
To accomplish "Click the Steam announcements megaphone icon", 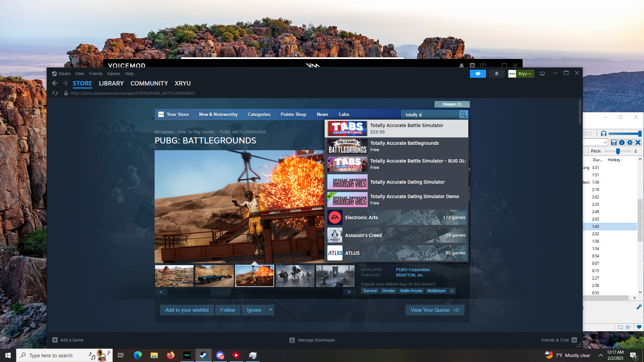I will pyautogui.click(x=478, y=74).
